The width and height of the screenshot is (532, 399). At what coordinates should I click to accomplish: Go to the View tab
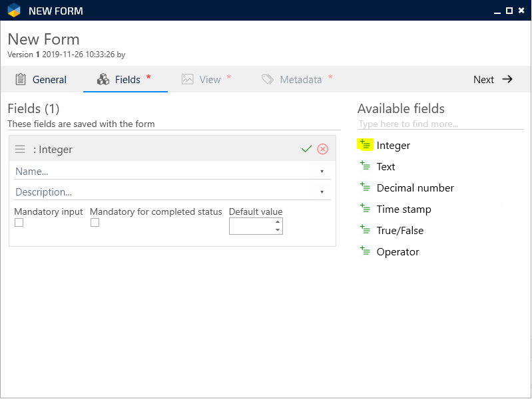coord(206,79)
